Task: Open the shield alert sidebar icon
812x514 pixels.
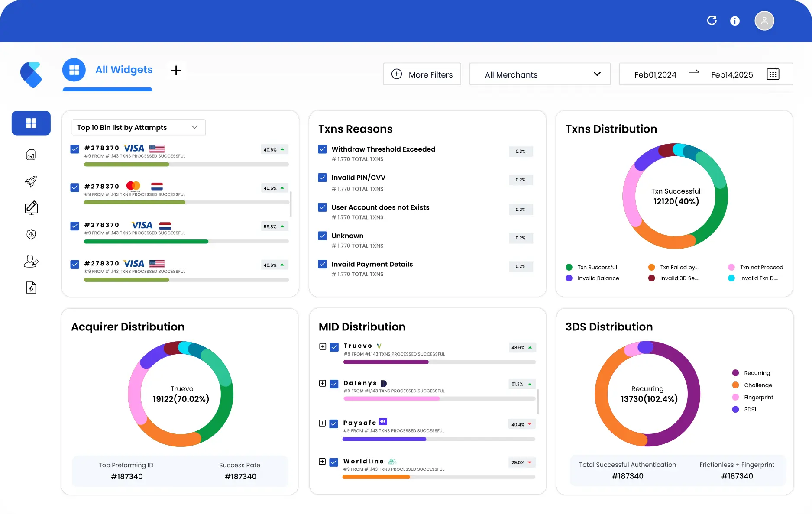Action: click(31, 234)
